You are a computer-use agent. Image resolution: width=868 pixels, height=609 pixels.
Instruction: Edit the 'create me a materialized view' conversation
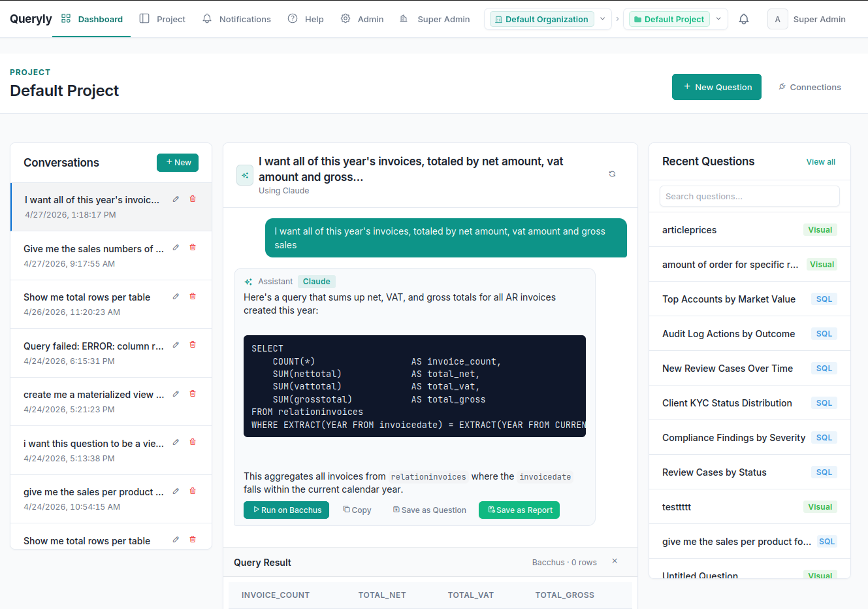click(x=176, y=394)
